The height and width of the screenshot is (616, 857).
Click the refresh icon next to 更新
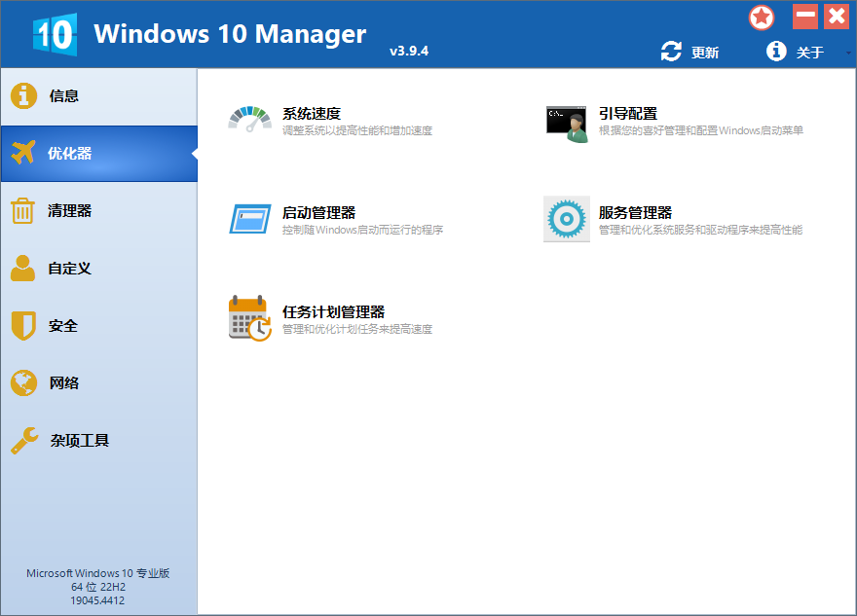670,53
